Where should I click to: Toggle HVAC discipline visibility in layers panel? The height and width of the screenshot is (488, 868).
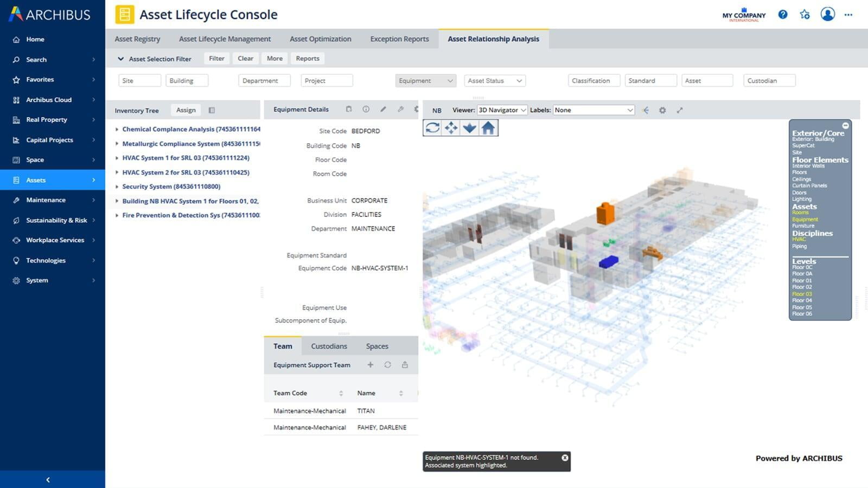coord(799,239)
